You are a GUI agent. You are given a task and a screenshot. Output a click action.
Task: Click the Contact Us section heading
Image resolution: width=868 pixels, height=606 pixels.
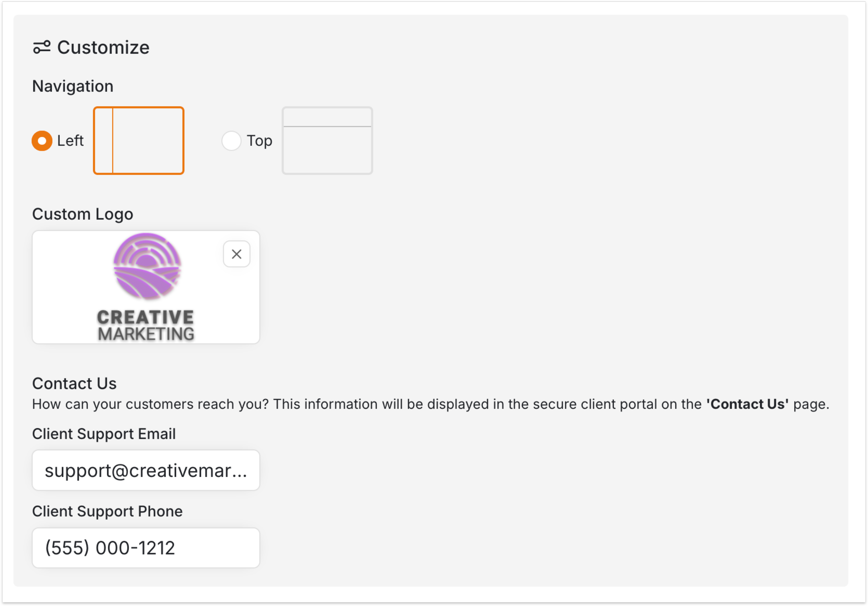tap(74, 383)
